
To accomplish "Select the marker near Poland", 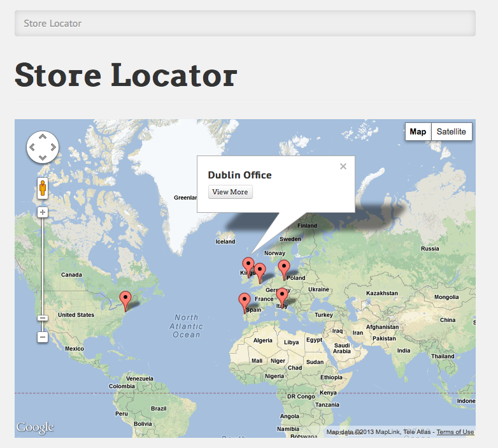I will coord(284,269).
